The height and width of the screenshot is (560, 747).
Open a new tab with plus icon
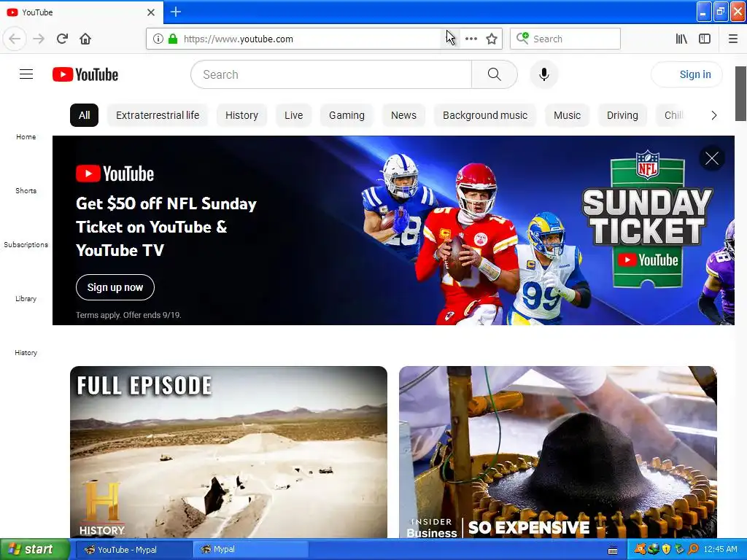[176, 12]
